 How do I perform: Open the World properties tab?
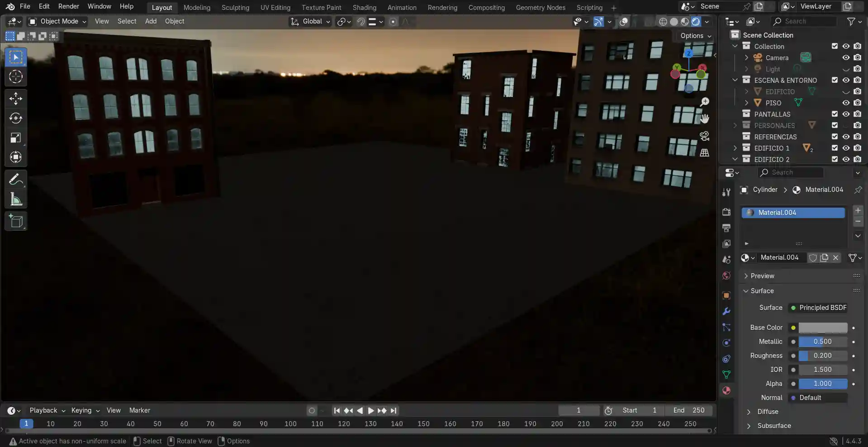(x=726, y=276)
